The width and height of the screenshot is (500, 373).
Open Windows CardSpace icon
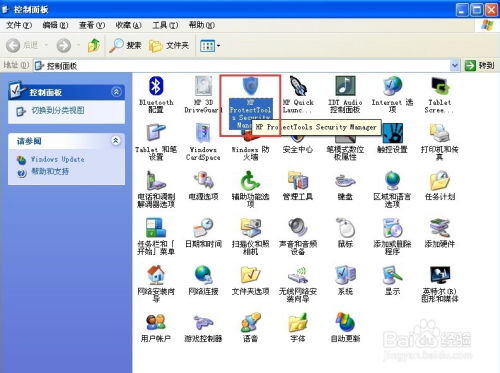(203, 133)
